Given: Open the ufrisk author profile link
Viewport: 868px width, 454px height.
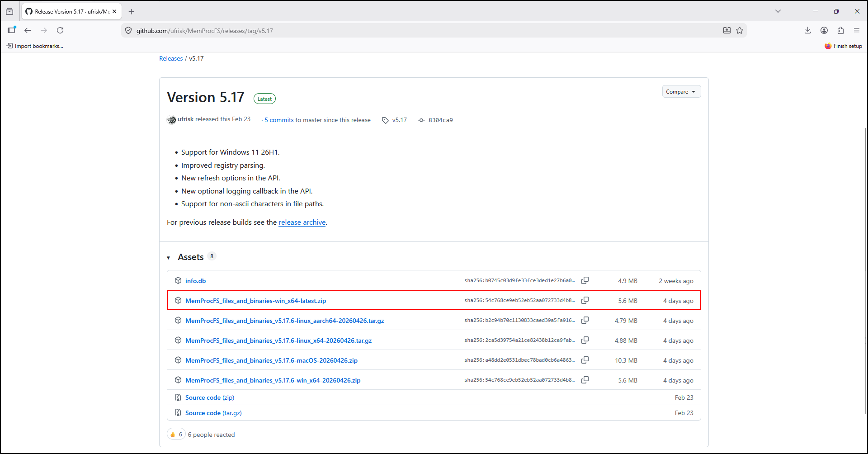Looking at the screenshot, I should (x=185, y=119).
